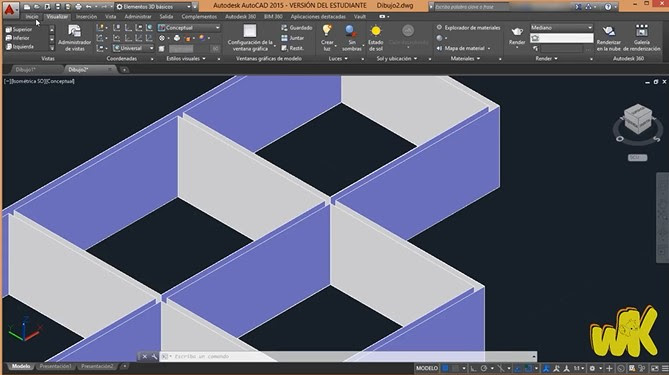Toggle 3D object snap in status bar
The width and height of the screenshot is (669, 375).
pos(528,368)
